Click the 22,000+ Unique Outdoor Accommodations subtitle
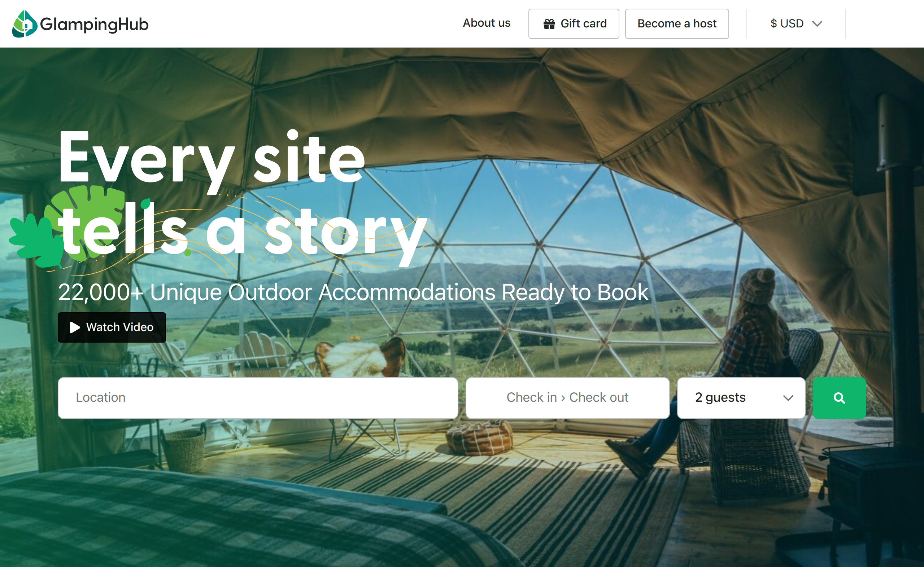Screen dimensions: 924x577 pos(353,292)
